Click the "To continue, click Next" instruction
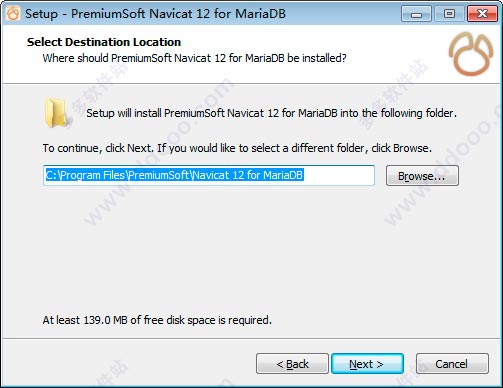The image size is (503, 388). 237,148
